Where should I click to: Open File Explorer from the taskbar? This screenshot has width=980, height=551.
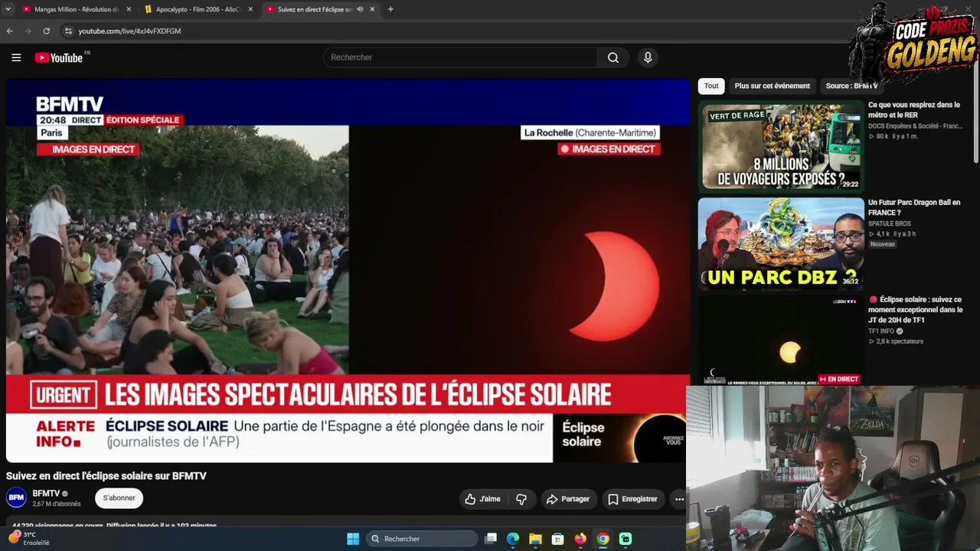[535, 539]
